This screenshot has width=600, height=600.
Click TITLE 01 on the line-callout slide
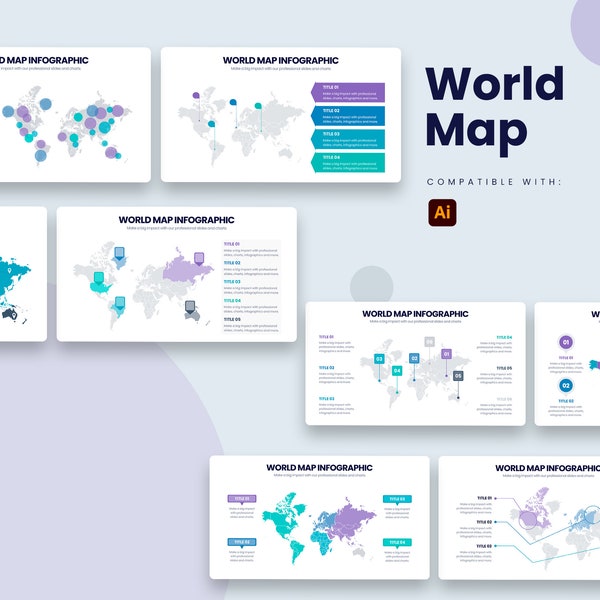tap(484, 498)
